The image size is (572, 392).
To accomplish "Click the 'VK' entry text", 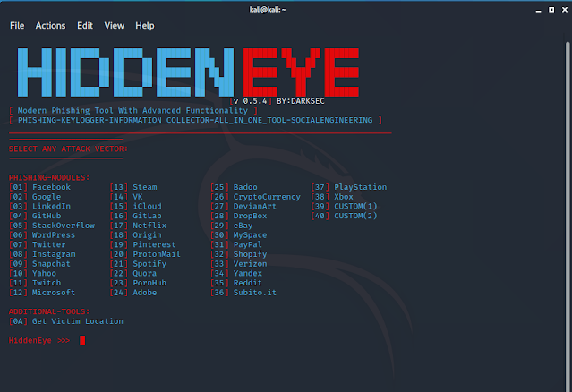I will click(x=138, y=197).
